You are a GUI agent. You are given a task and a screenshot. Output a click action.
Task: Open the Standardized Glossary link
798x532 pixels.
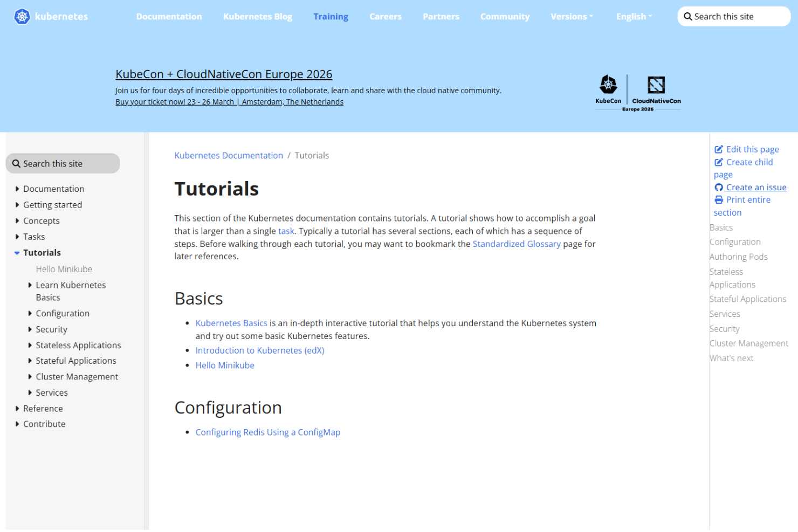pyautogui.click(x=517, y=244)
